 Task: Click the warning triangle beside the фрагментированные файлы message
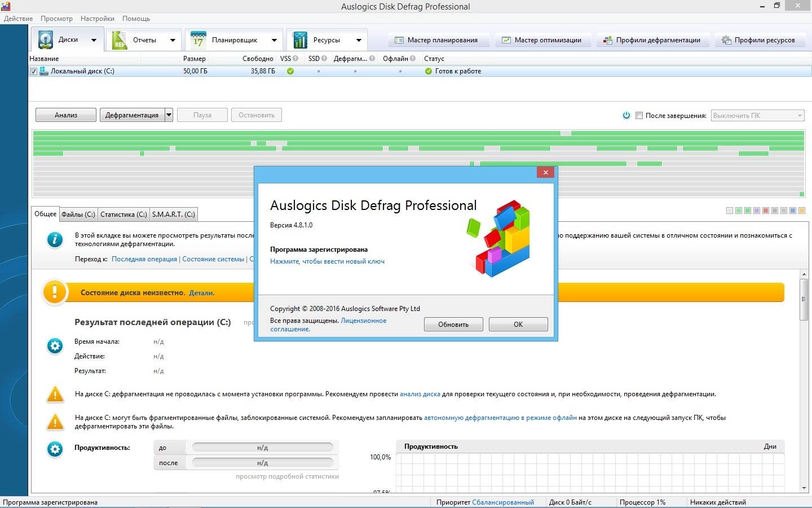pos(55,422)
